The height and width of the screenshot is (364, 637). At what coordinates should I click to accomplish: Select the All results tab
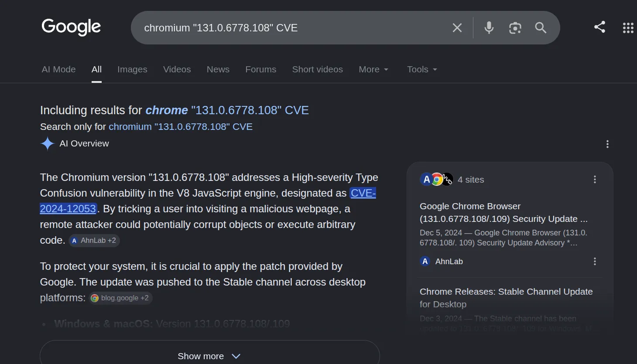click(96, 69)
